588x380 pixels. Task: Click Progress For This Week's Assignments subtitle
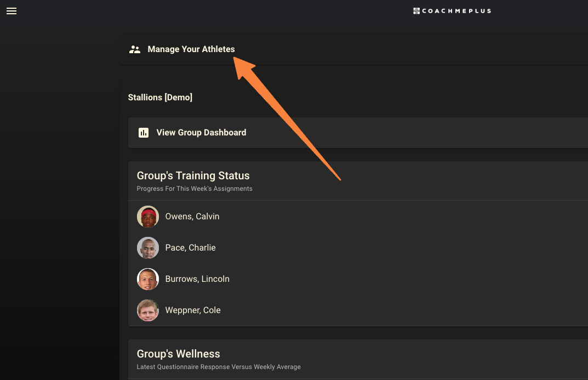tap(195, 189)
